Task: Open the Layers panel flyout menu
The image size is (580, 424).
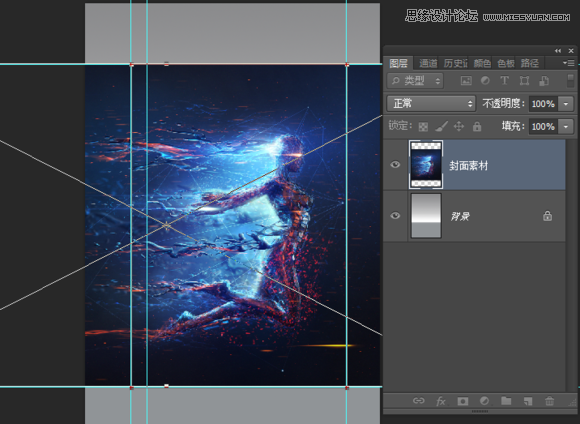Action: (x=569, y=63)
